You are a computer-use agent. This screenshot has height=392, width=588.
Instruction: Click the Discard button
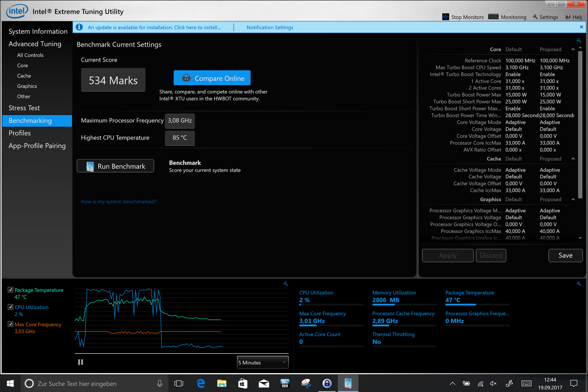[x=491, y=255]
